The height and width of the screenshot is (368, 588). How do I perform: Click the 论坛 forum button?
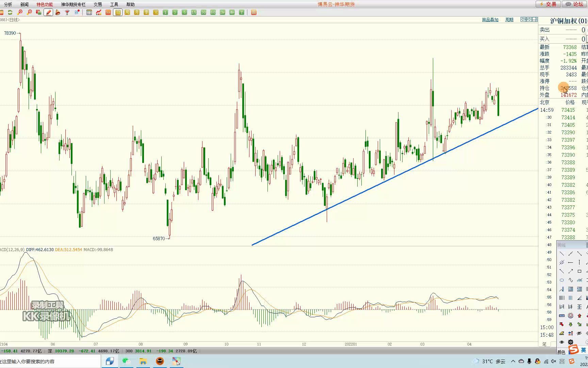pos(575,4)
